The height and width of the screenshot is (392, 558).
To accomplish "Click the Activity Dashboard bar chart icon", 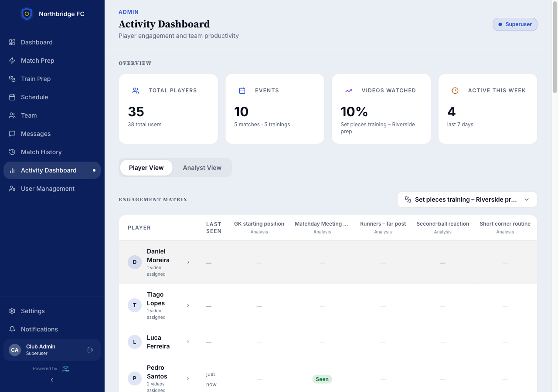I will (12, 170).
